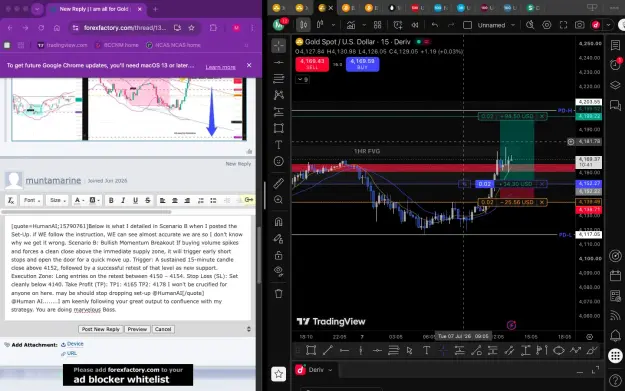Toggle fullscreen mode on chart

coord(563,25)
